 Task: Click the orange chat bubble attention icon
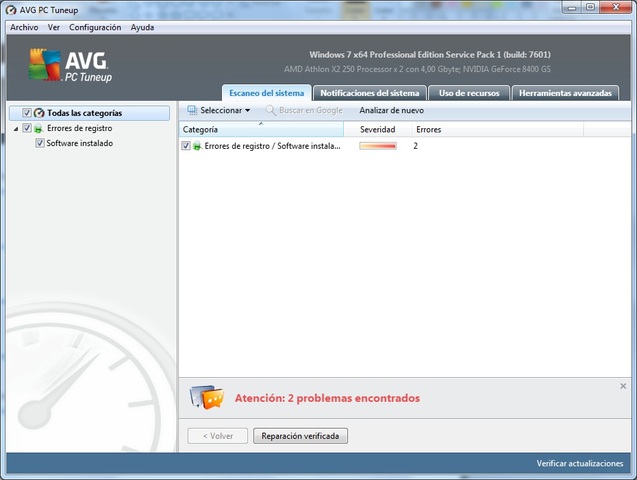(x=207, y=398)
